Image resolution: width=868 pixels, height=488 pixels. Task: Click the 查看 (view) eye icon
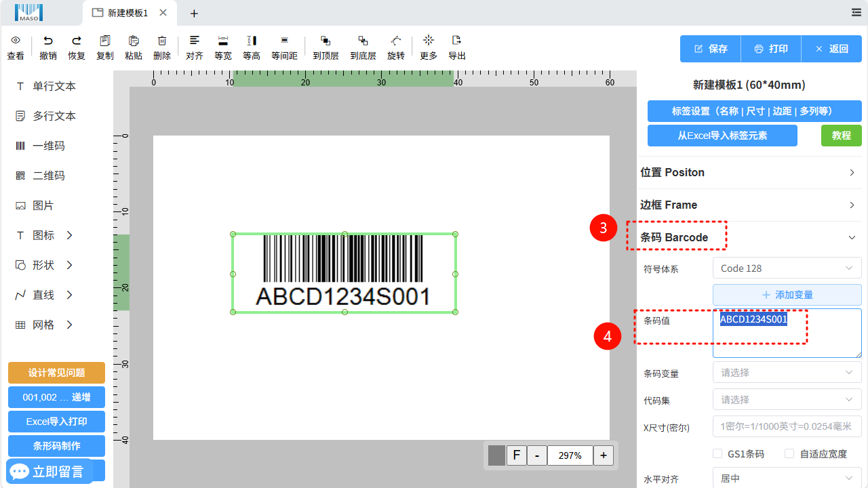point(16,41)
